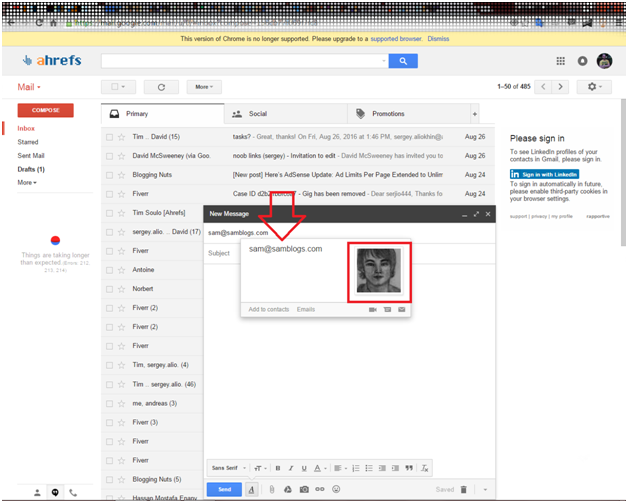Insert an emoticon
This screenshot has height=503, width=628.
point(336,489)
